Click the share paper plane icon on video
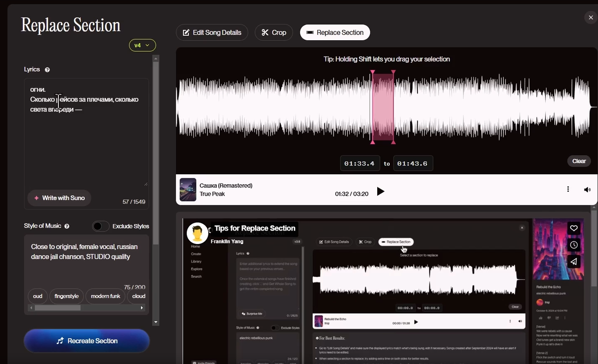 pos(574,261)
